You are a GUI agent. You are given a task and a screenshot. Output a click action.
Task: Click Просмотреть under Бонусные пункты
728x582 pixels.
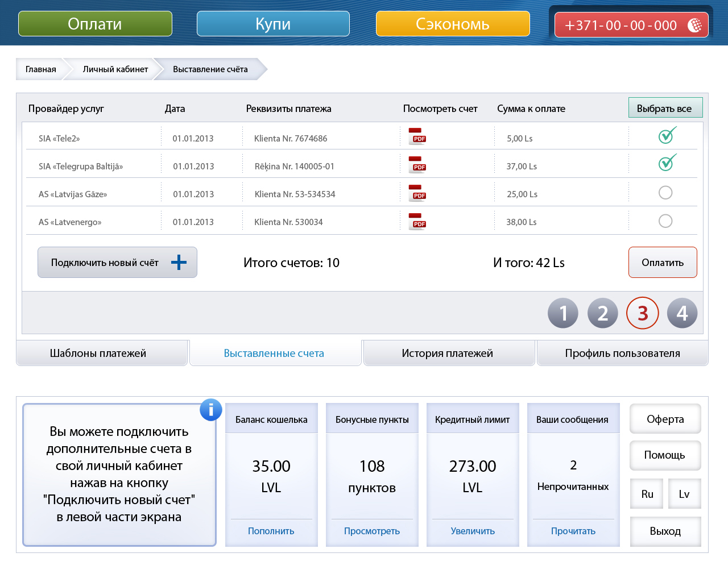(372, 531)
